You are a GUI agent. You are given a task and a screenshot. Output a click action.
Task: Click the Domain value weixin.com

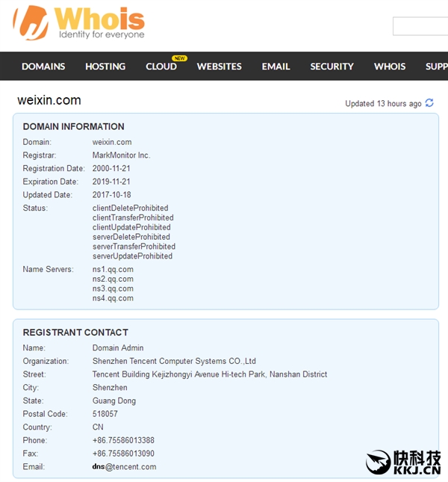click(x=112, y=142)
